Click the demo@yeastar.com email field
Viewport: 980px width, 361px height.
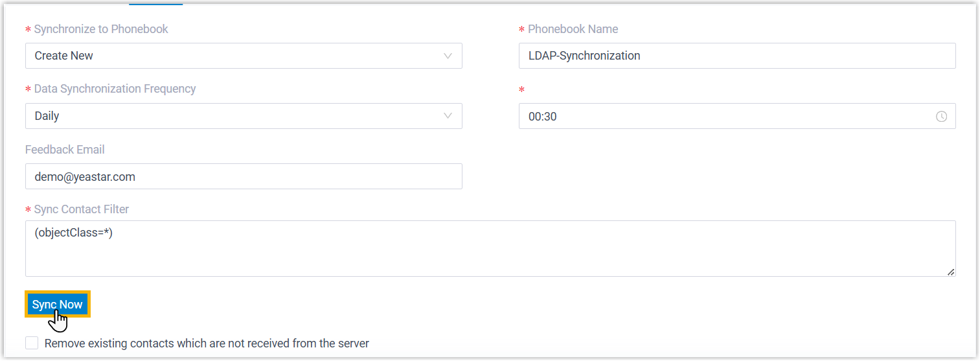243,176
